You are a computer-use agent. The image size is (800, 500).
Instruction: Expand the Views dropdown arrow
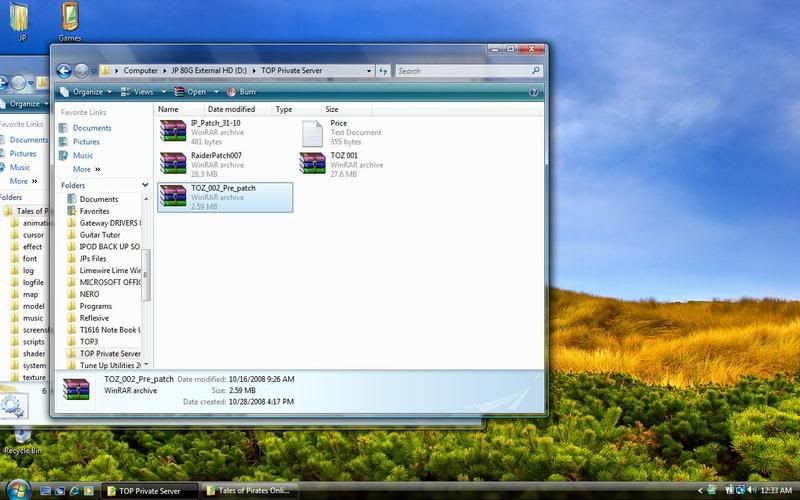(164, 91)
